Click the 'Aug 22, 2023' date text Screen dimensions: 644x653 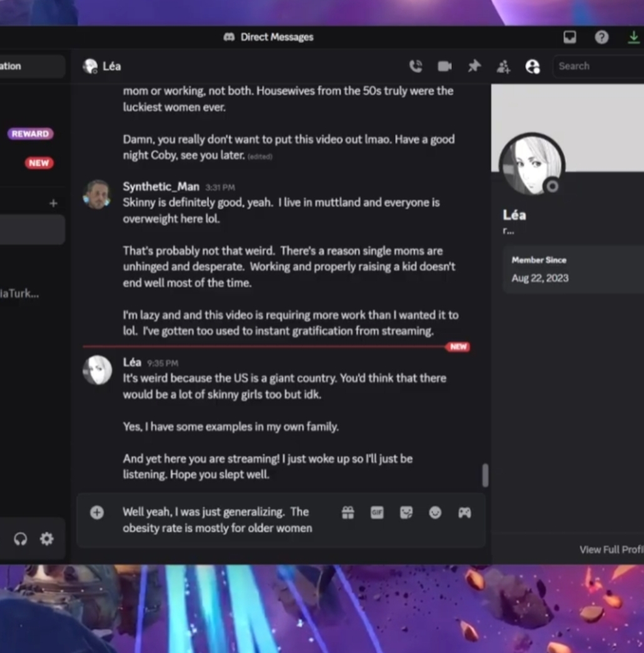pos(540,278)
